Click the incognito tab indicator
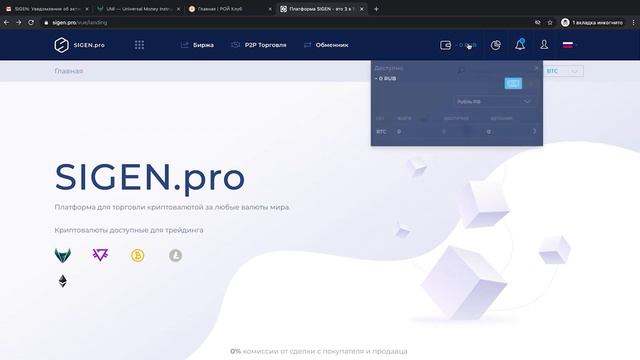 pyautogui.click(x=592, y=22)
